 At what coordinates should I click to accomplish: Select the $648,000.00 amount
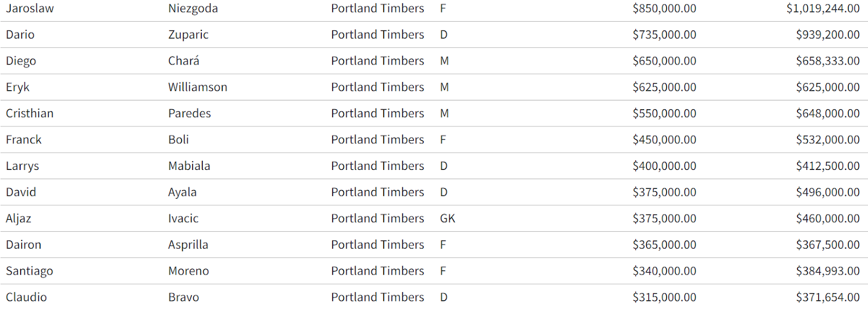(x=827, y=113)
